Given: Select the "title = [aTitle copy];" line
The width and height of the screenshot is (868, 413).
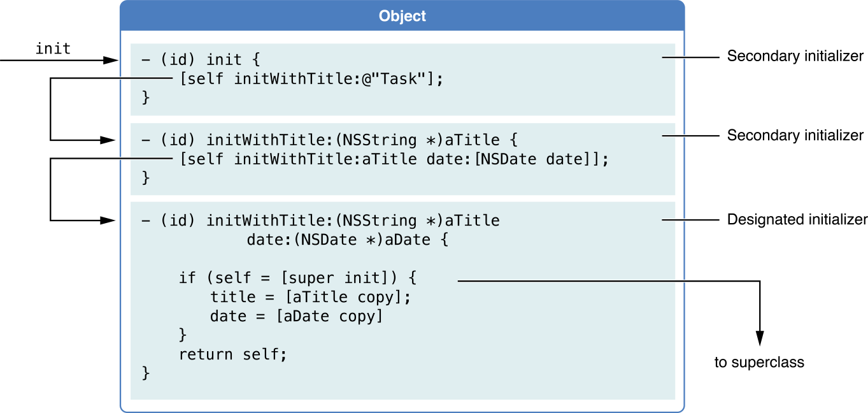Looking at the screenshot, I should pos(311,297).
